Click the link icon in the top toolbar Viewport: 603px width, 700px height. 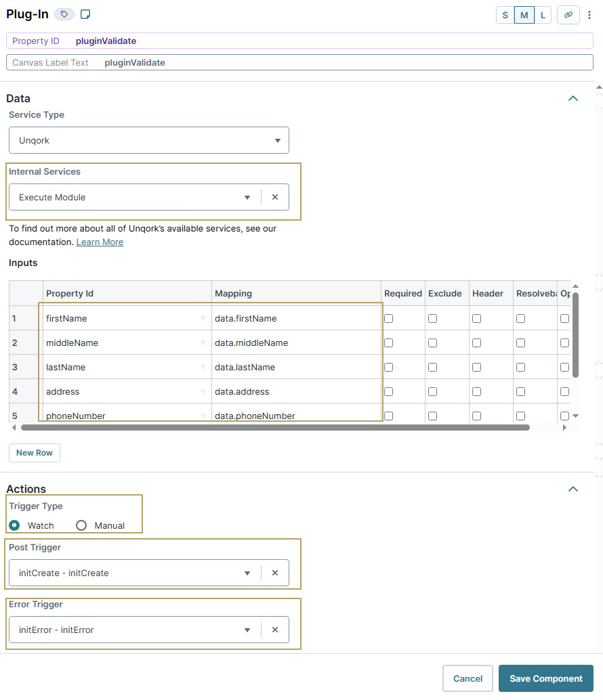568,14
